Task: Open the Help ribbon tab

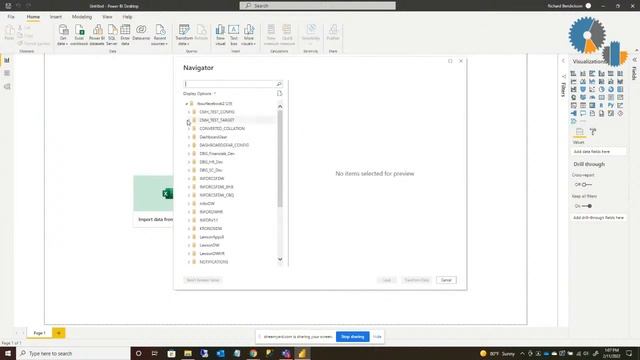Action: pos(127,17)
